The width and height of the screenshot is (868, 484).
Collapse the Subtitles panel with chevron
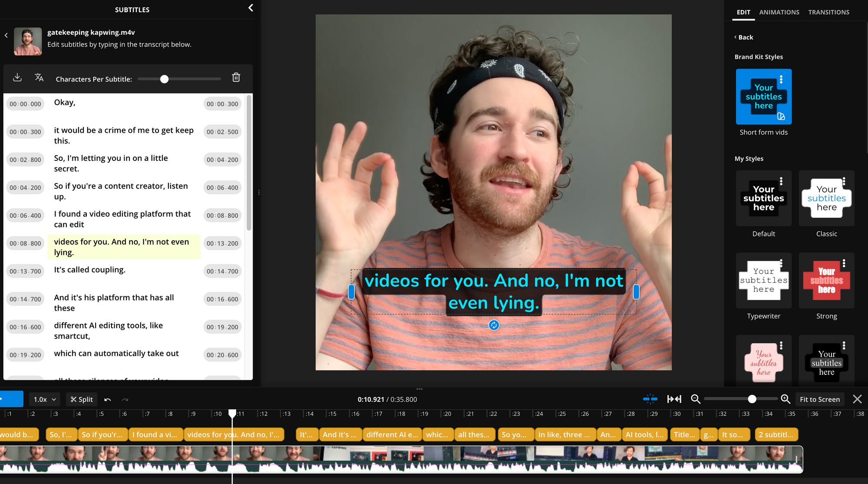tap(250, 8)
